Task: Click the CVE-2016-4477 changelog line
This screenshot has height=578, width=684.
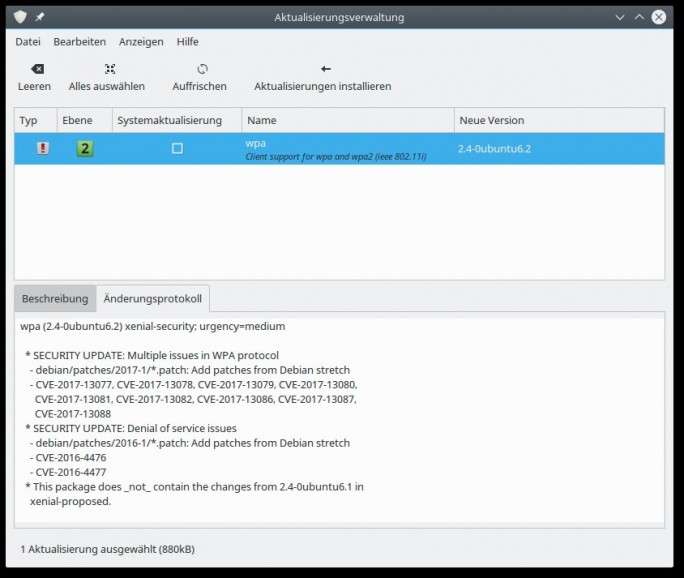Action: [68, 472]
